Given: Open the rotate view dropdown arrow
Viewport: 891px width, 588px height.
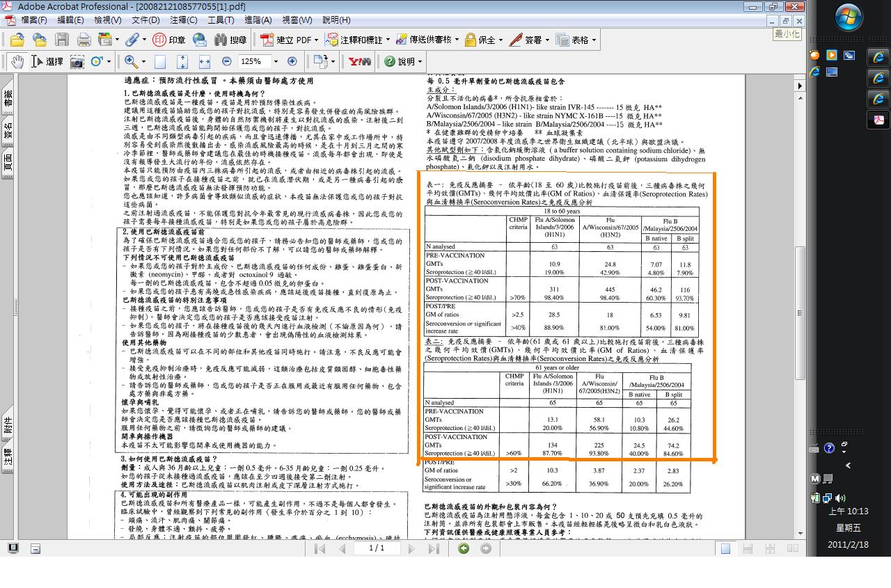Looking at the screenshot, I should [x=333, y=61].
